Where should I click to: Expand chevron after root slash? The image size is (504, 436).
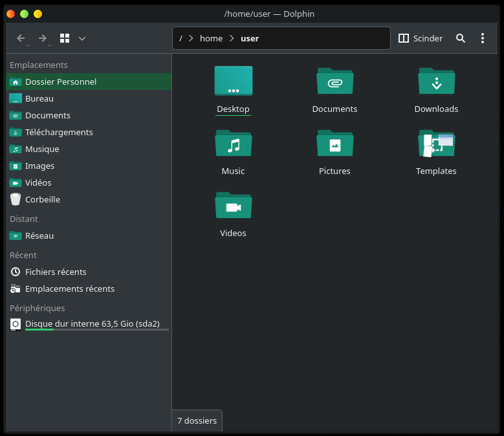[191, 38]
